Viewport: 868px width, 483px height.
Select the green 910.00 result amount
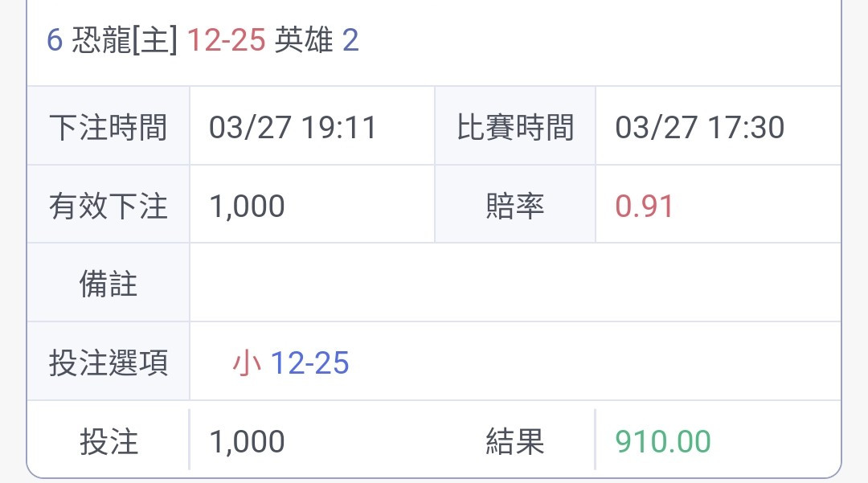(x=663, y=441)
